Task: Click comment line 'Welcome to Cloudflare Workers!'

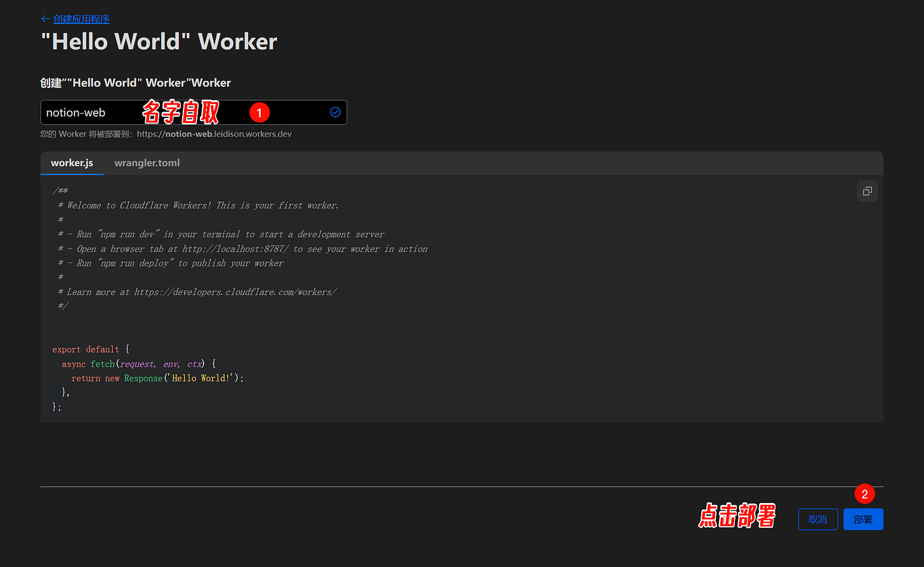Action: [198, 205]
